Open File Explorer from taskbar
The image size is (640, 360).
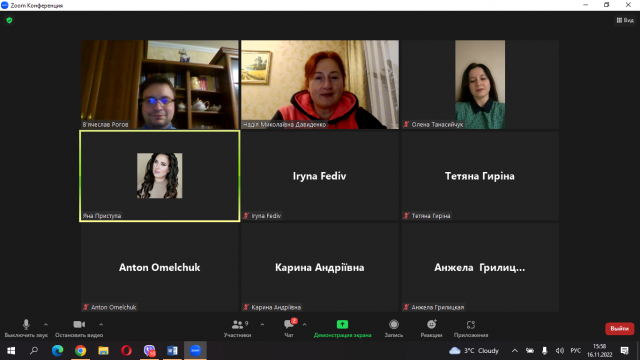[x=103, y=351]
